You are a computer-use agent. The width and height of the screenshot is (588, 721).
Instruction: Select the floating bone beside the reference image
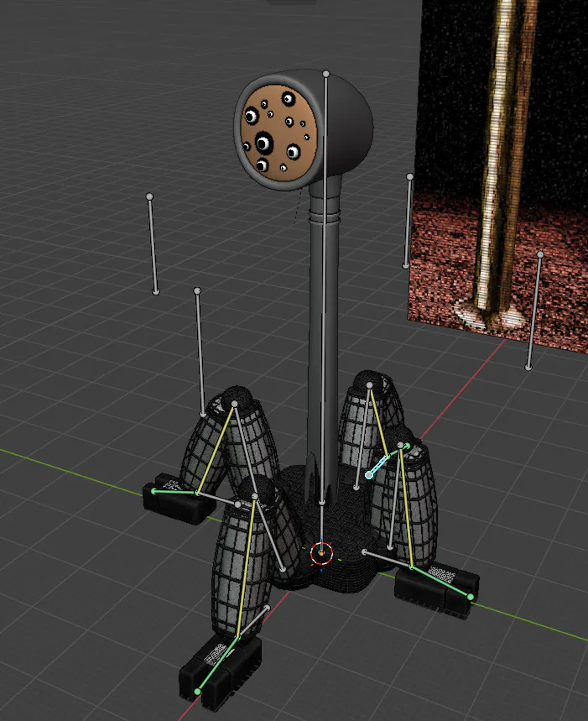(x=408, y=222)
